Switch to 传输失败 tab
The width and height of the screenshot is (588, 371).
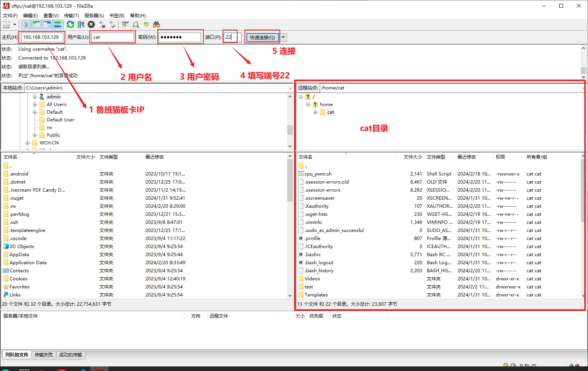tap(44, 355)
